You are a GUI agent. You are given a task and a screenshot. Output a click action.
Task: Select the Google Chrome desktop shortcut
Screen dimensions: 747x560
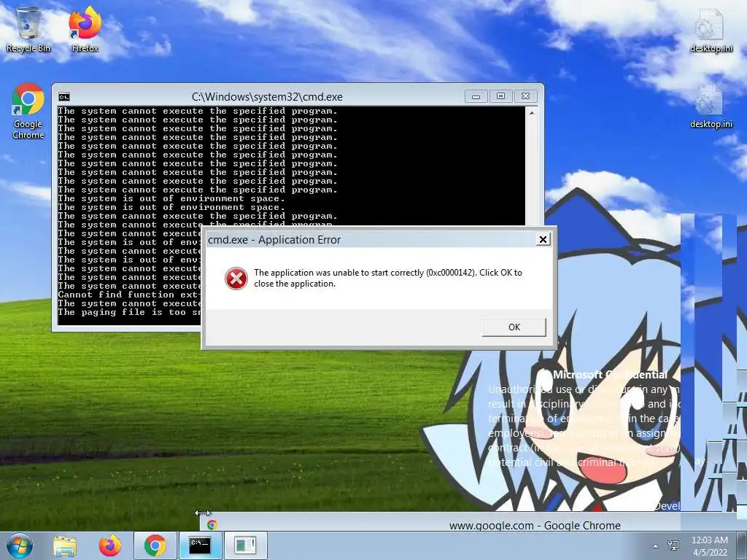coord(28,111)
